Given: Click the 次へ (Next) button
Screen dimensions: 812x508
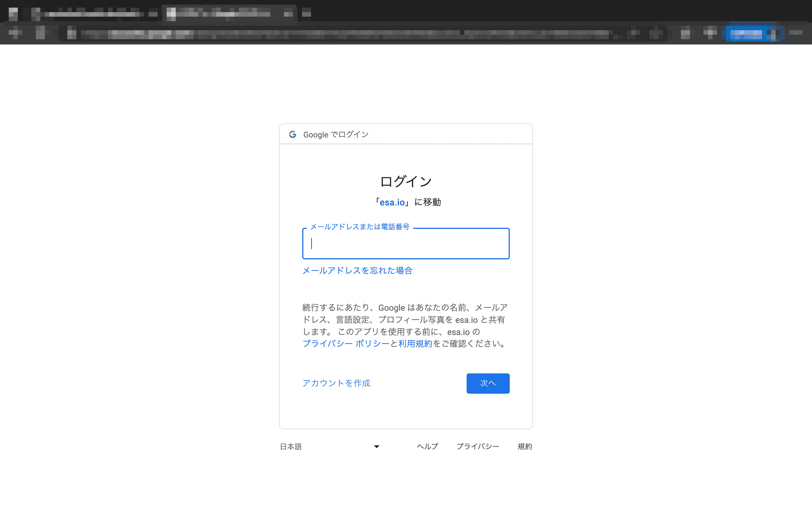Looking at the screenshot, I should pos(488,383).
